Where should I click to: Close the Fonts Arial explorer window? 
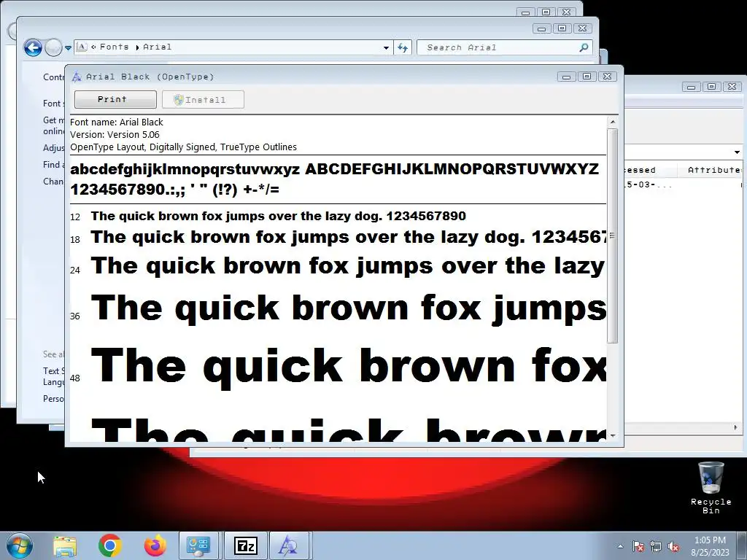582,28
